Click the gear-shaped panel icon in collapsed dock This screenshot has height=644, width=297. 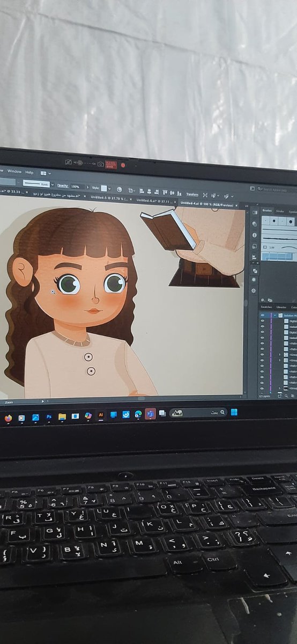point(254,291)
